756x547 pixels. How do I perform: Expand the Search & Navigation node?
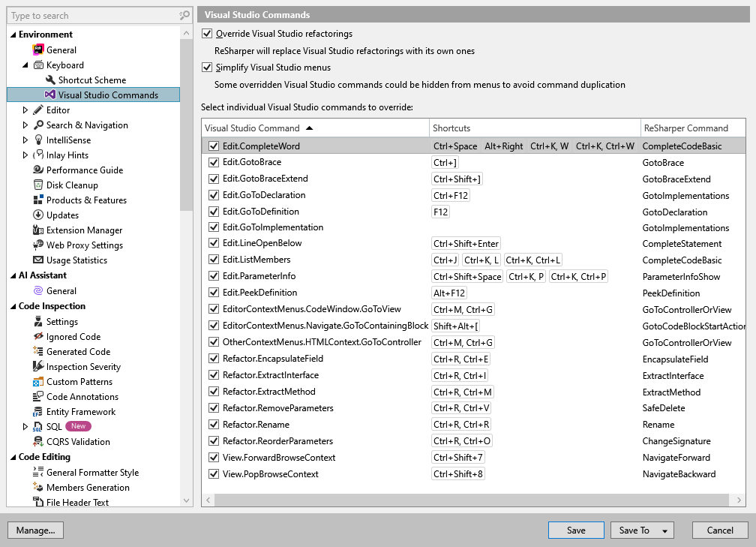pyautogui.click(x=25, y=125)
